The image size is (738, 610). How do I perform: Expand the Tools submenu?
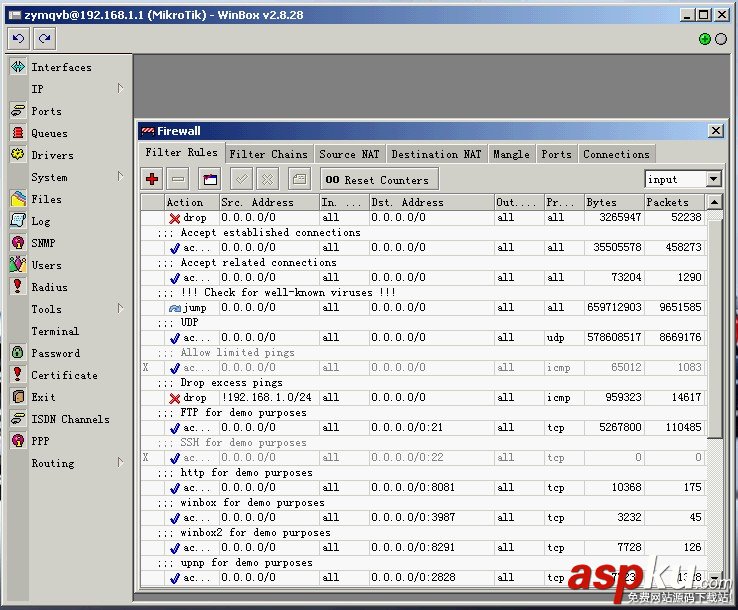120,309
